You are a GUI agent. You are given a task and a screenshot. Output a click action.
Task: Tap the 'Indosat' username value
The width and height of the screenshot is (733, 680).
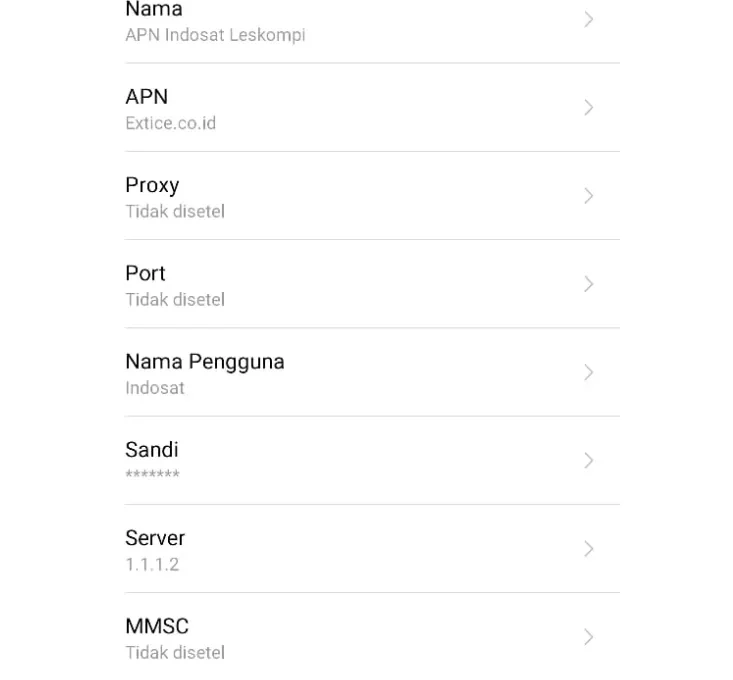pos(155,388)
